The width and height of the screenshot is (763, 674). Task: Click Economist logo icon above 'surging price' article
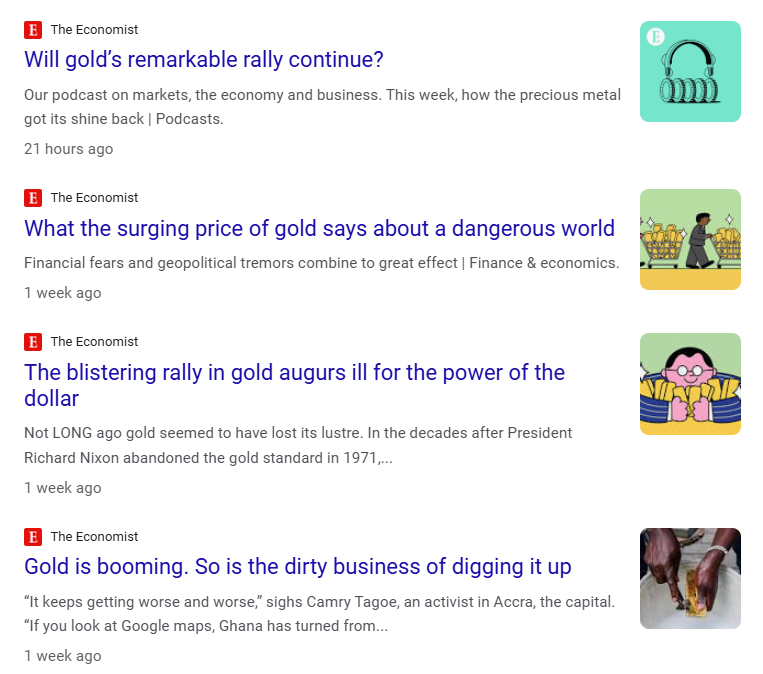[x=33, y=198]
